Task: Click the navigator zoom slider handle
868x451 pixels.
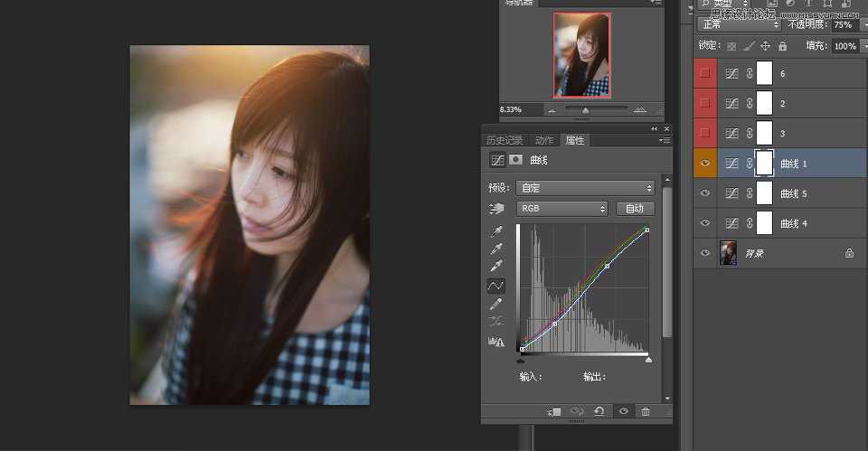Action: click(586, 110)
